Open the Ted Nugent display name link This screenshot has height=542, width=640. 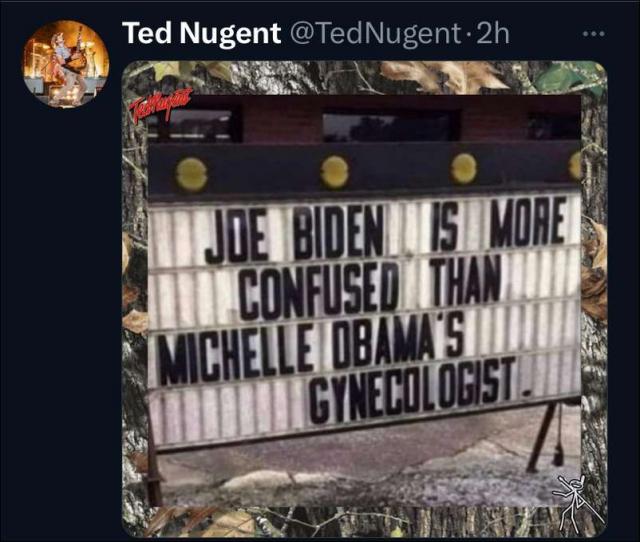pyautogui.click(x=202, y=33)
